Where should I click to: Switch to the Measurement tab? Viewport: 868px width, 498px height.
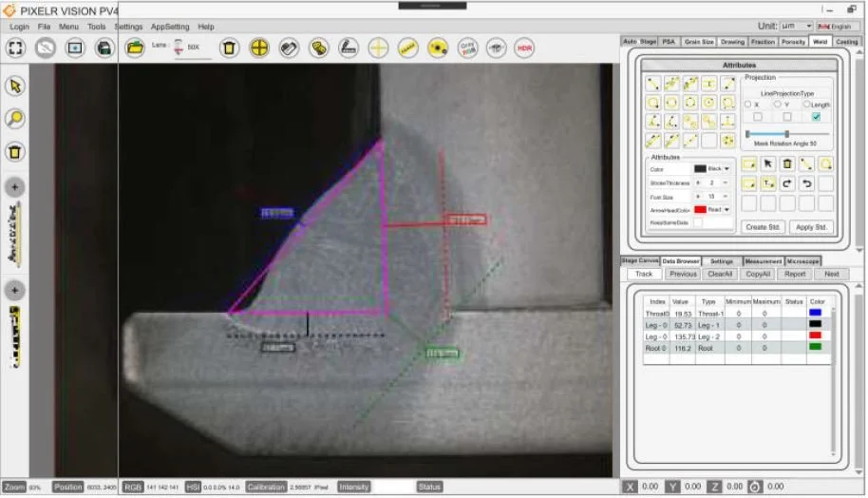(764, 261)
